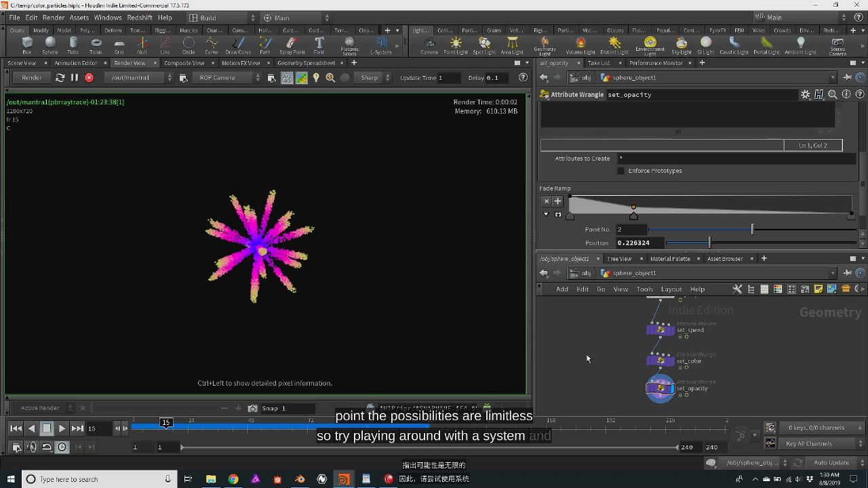The image size is (868, 488).
Task: Adjust the ramp Position slider
Action: point(761,243)
